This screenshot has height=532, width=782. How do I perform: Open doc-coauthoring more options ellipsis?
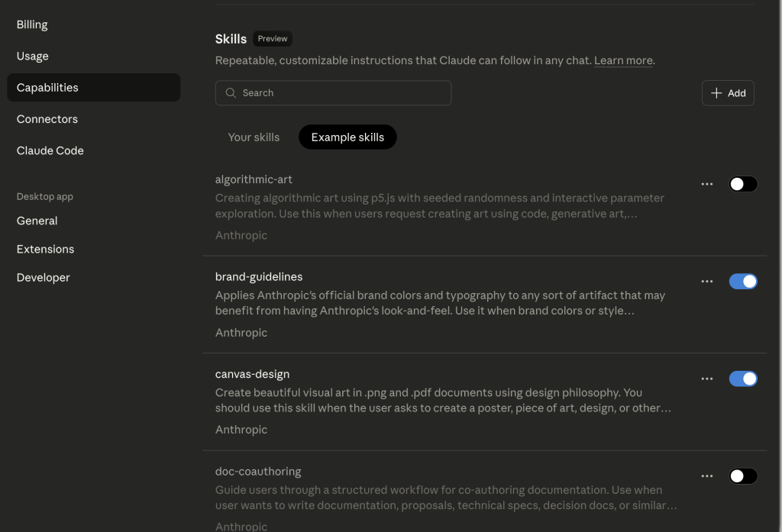click(x=707, y=476)
